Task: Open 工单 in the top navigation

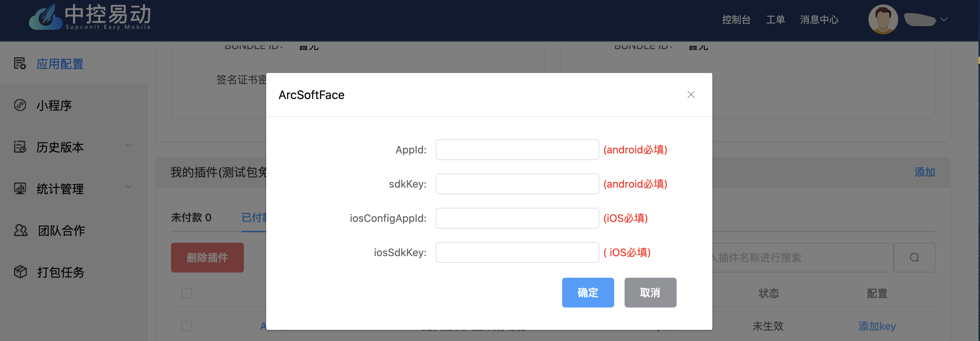Action: tap(775, 19)
